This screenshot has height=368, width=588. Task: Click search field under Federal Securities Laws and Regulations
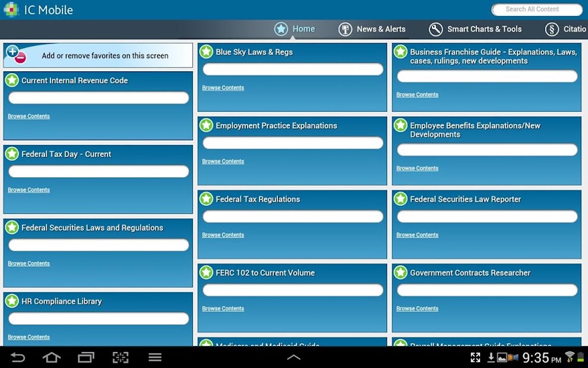point(99,245)
